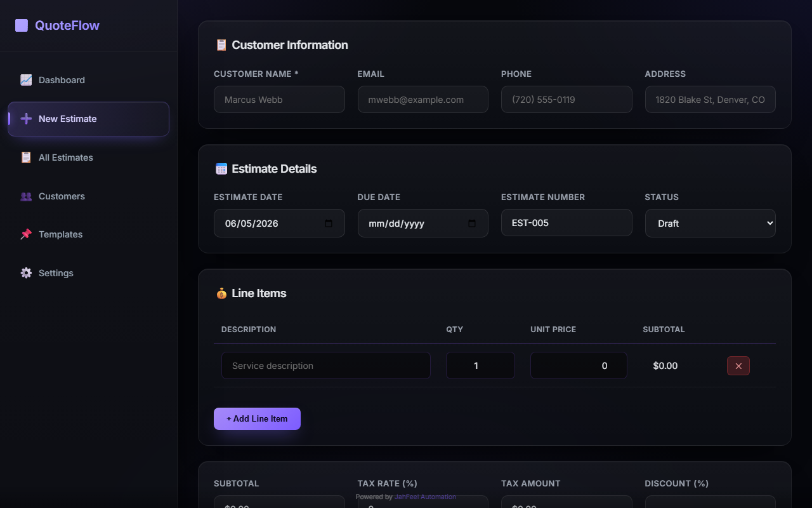812x508 pixels.
Task: Open Templates from the sidebar
Action: coord(89,234)
